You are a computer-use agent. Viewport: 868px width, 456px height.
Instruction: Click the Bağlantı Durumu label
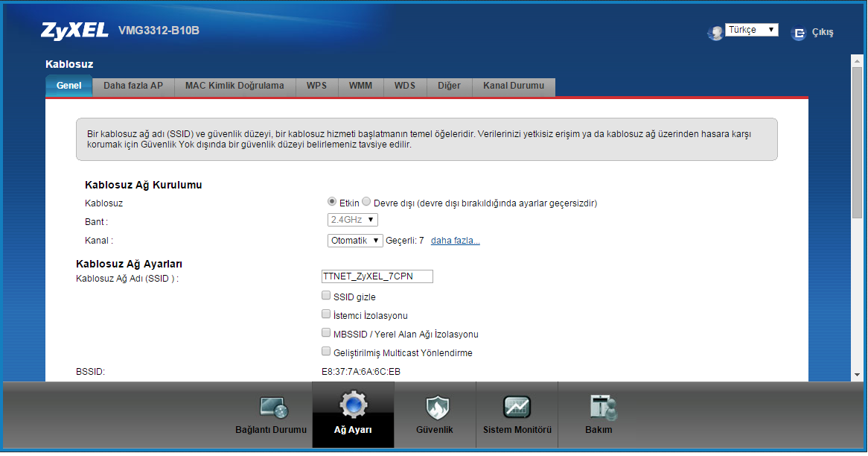point(271,430)
